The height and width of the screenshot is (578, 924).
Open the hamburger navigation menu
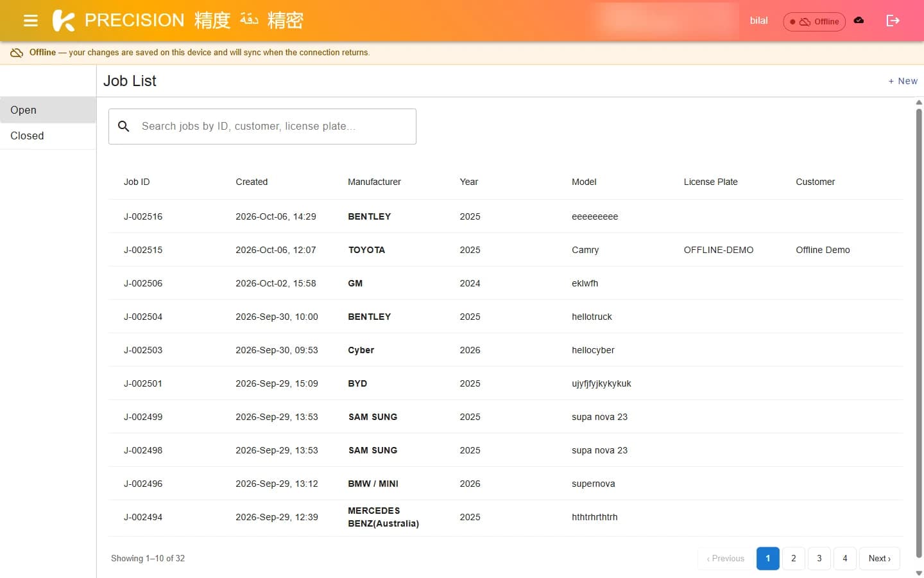coord(30,21)
